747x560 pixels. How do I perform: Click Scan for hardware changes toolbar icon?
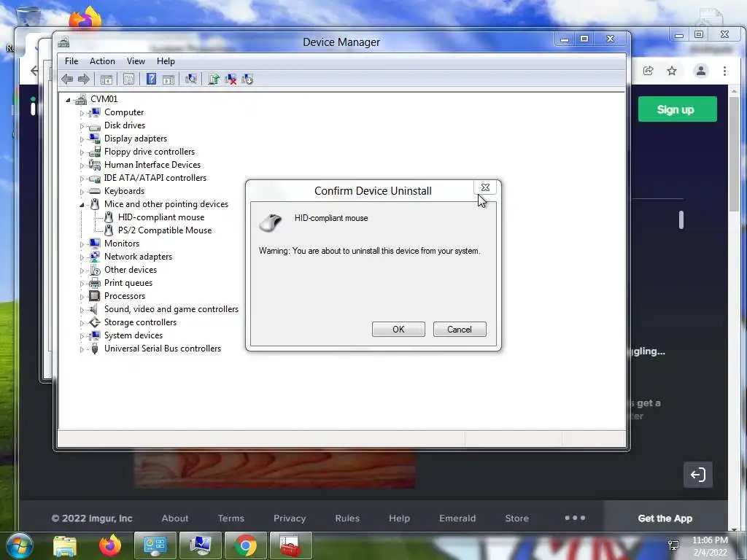click(191, 79)
